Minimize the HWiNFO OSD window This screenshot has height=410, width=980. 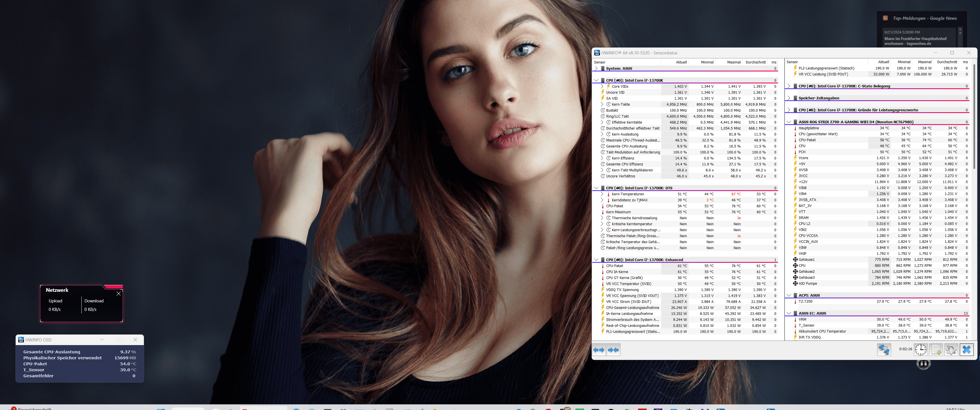pos(102,340)
